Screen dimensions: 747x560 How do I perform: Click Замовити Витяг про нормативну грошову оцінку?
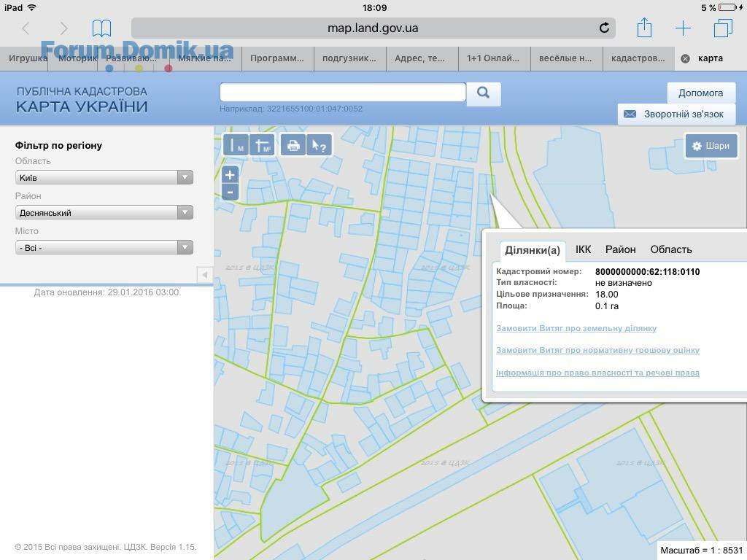coord(598,350)
